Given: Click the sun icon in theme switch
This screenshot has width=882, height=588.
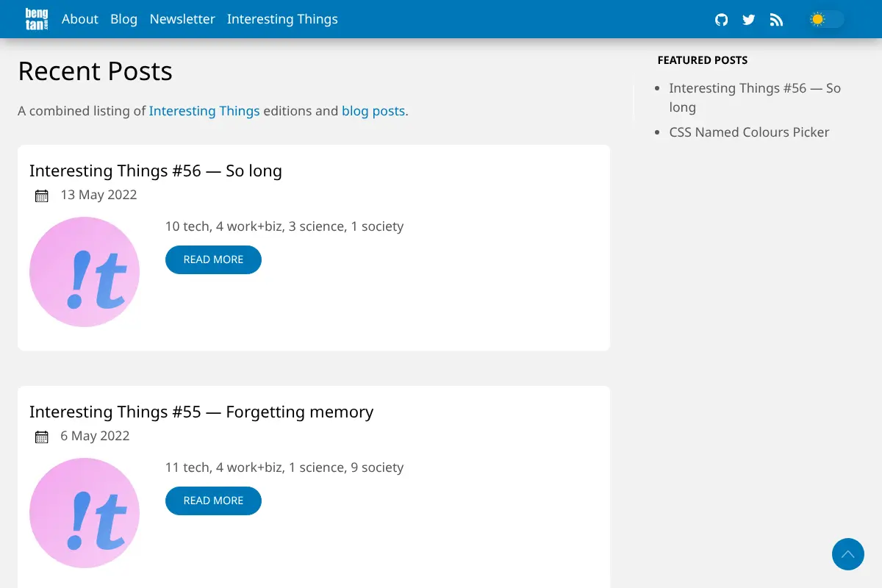Looking at the screenshot, I should click(817, 20).
